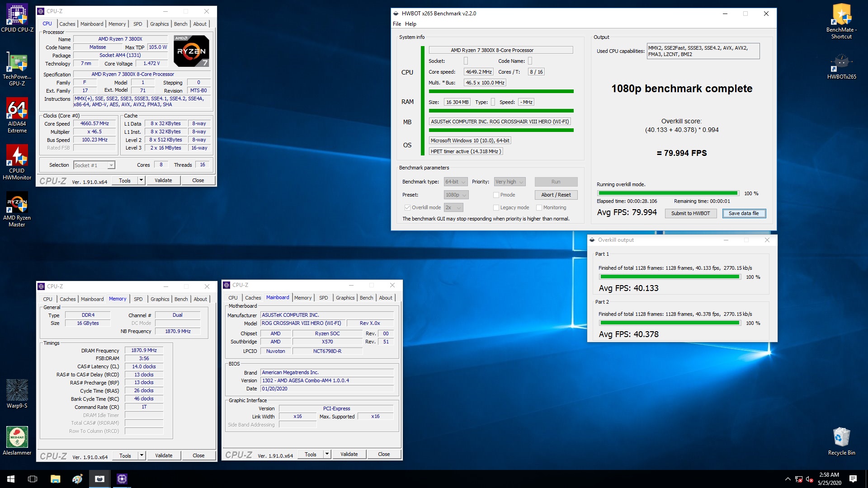Toggle the Overkill mode checkbox

[x=407, y=207]
